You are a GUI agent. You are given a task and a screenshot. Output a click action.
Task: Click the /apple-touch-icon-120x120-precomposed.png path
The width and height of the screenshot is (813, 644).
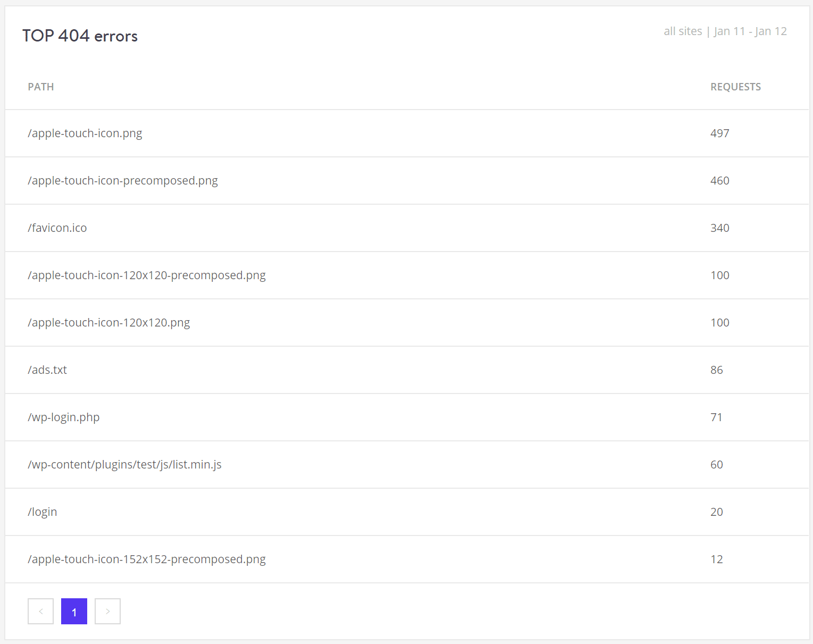click(x=147, y=275)
